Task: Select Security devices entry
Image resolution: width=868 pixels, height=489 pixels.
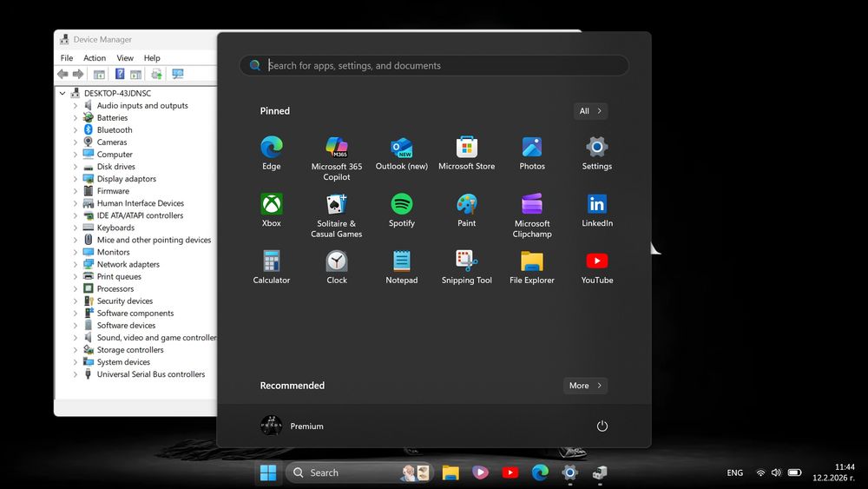Action: 124,301
